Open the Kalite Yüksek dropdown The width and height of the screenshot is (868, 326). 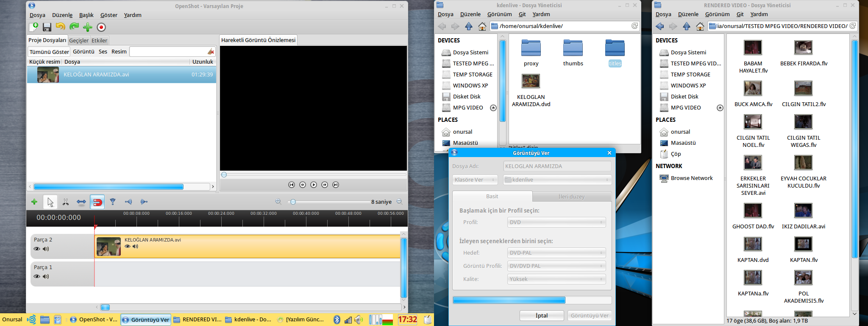[x=556, y=279]
